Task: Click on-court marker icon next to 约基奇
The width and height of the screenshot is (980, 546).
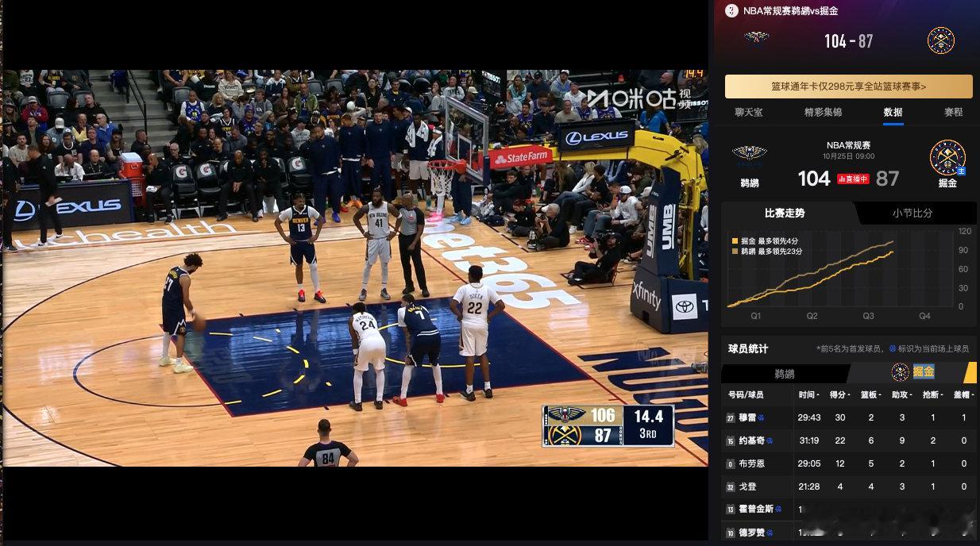Action: (769, 440)
